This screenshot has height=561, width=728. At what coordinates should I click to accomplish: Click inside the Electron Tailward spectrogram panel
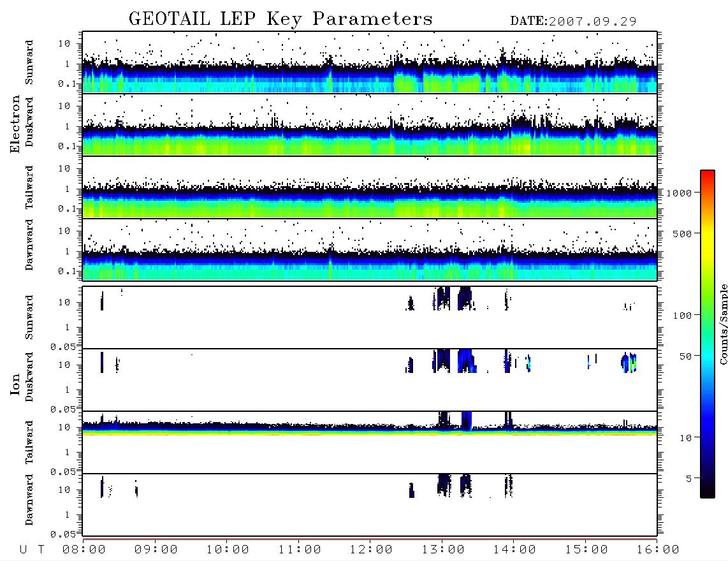pyautogui.click(x=370, y=187)
